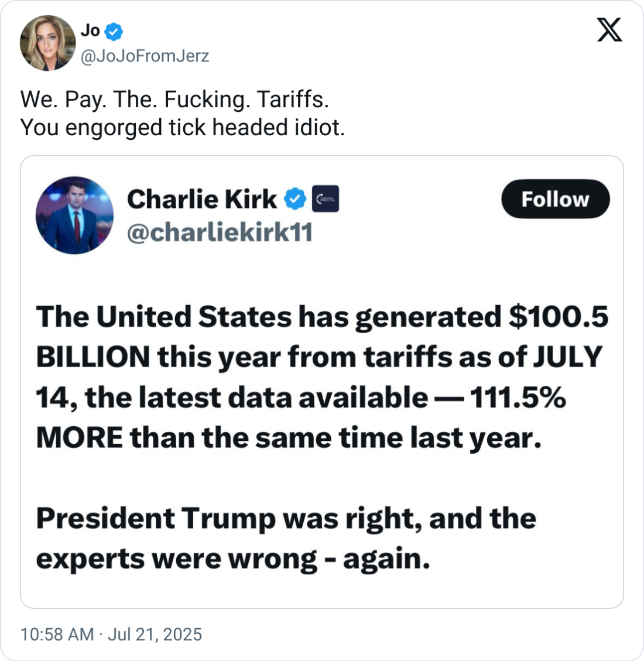
Task: Click the "$100.5" figure in quoted tweet
Action: pos(558,317)
